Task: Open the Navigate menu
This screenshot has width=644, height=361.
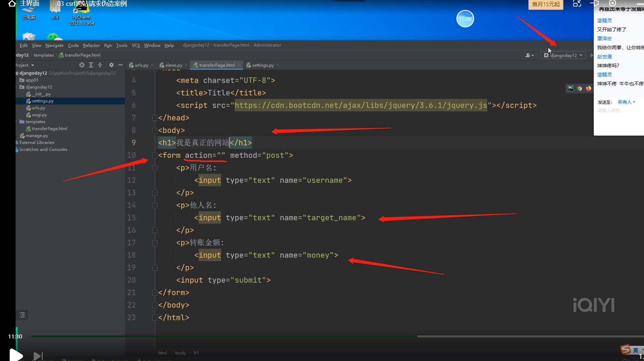Action: tap(54, 45)
